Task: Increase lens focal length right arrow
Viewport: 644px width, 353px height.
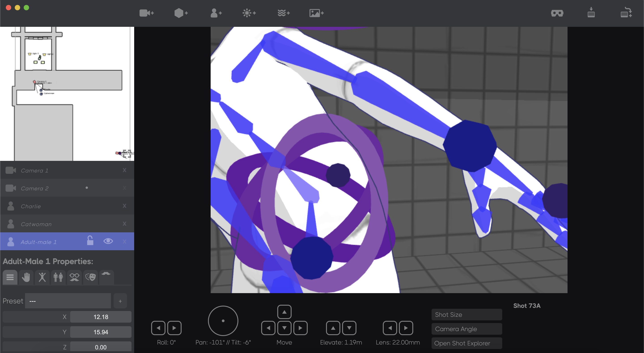Action: click(406, 328)
